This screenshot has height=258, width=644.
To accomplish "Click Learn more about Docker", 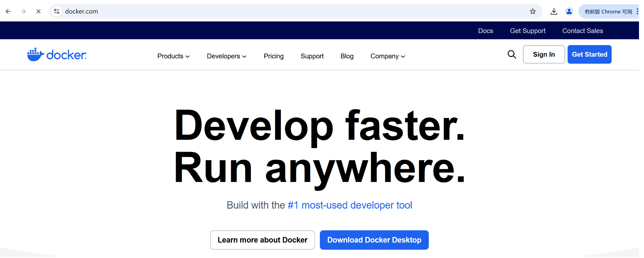I will pyautogui.click(x=262, y=240).
